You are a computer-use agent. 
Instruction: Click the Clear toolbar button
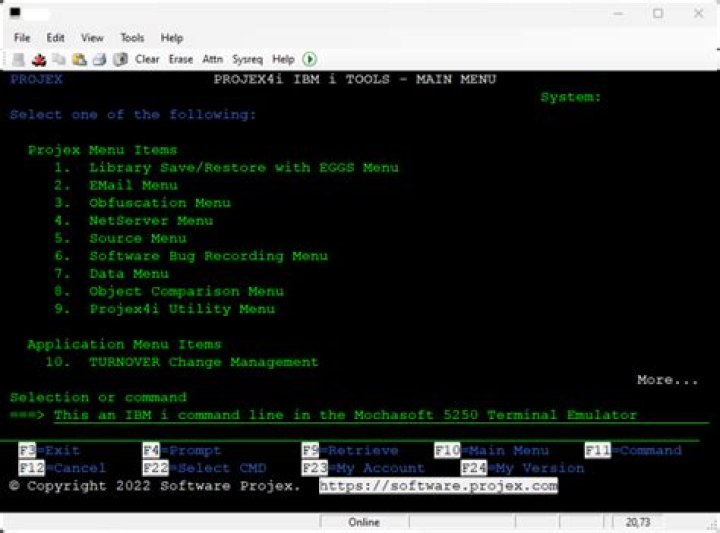(x=147, y=59)
